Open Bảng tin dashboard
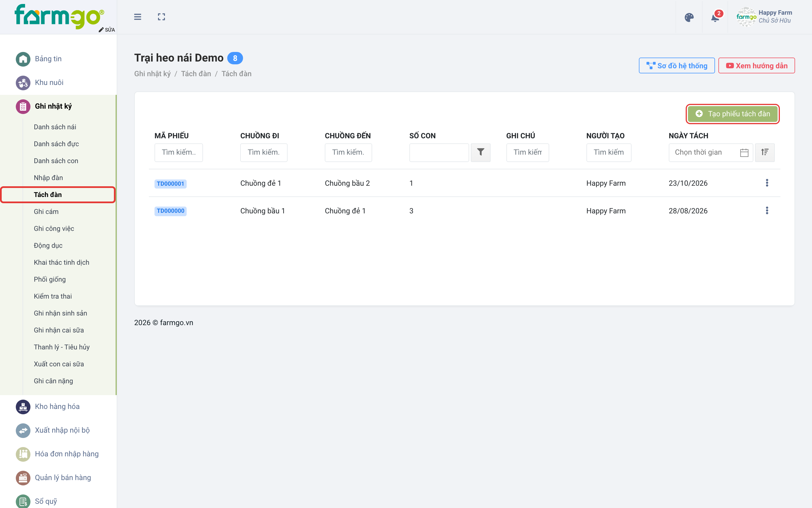Viewport: 812px width, 508px height. (48, 59)
